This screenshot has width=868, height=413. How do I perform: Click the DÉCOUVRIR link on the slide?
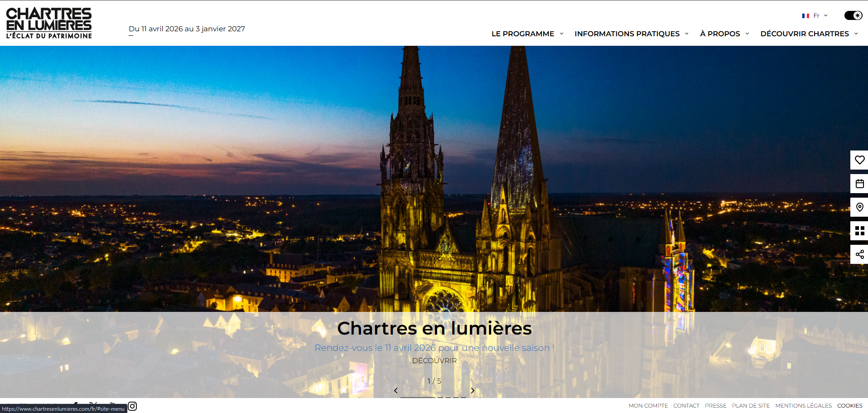[x=434, y=360]
